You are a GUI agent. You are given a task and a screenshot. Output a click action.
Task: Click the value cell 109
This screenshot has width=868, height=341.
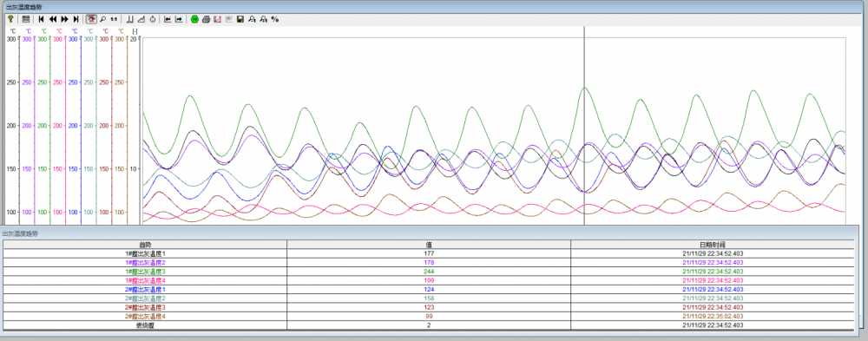[x=429, y=280]
